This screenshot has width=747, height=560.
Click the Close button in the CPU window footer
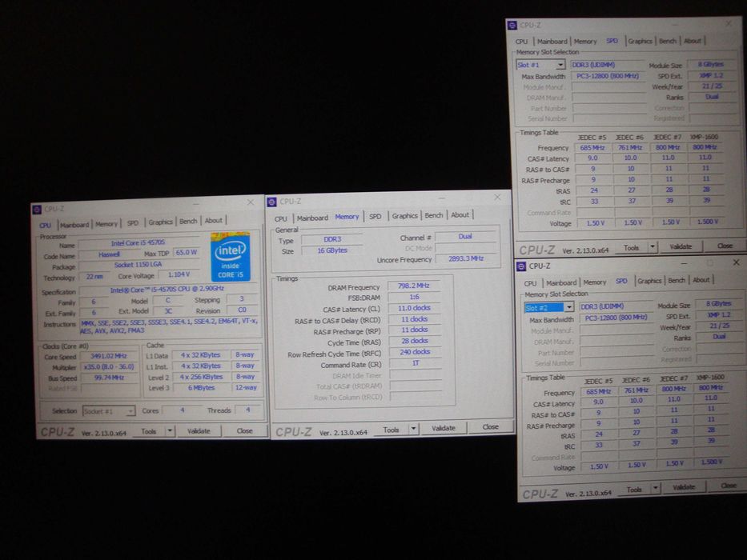click(x=244, y=430)
